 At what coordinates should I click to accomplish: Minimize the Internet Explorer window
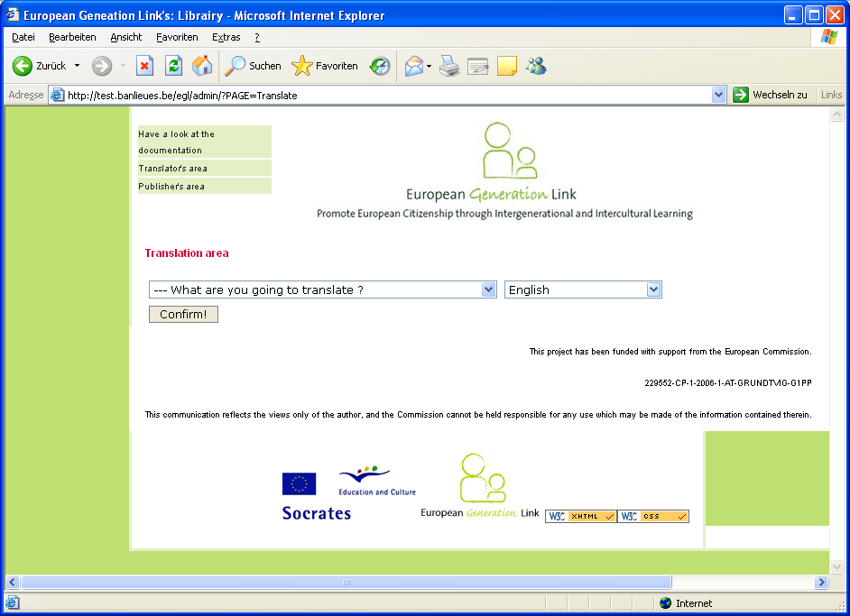[x=793, y=14]
